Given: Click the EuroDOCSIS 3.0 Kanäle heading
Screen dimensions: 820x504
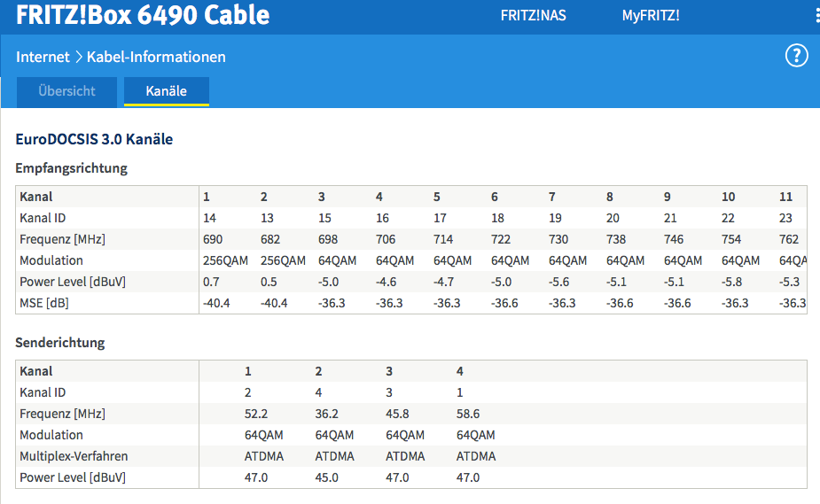Looking at the screenshot, I should tap(94, 139).
